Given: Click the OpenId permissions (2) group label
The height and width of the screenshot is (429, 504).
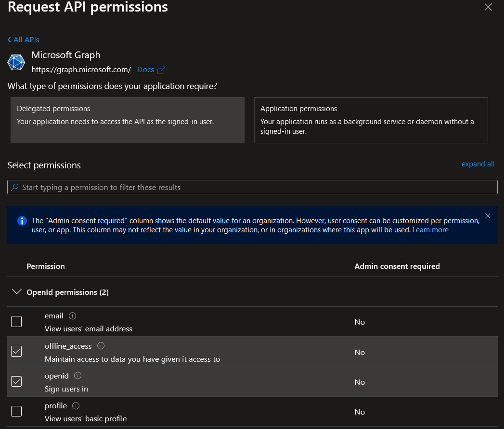Looking at the screenshot, I should (x=67, y=292).
